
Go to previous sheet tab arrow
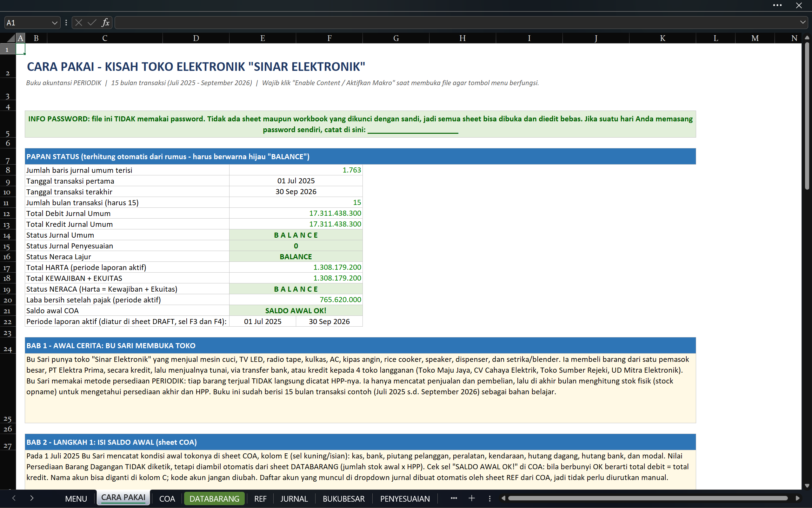tap(14, 498)
